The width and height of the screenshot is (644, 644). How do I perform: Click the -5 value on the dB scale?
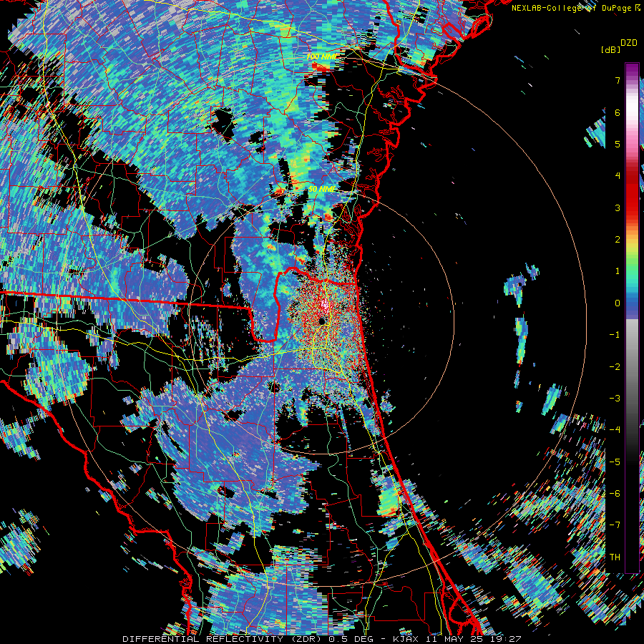point(615,462)
